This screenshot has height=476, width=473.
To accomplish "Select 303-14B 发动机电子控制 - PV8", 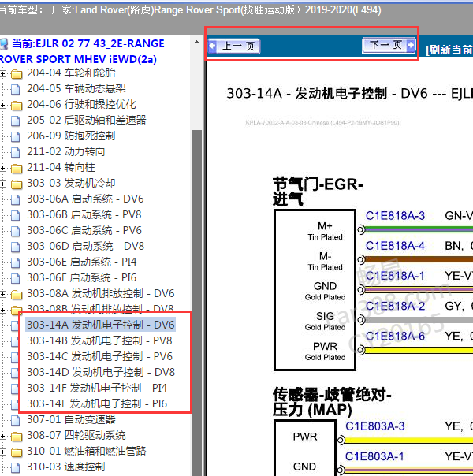I will click(99, 341).
